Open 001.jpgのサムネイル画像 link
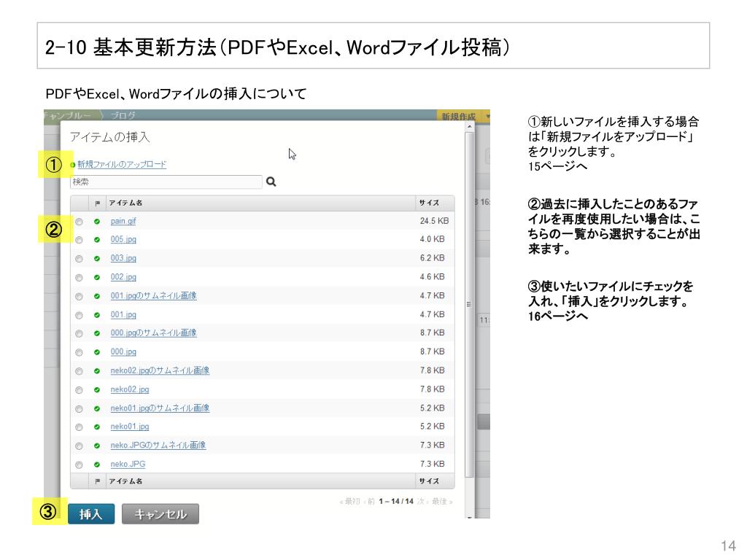Screen dimensions: 747x560 click(x=153, y=295)
